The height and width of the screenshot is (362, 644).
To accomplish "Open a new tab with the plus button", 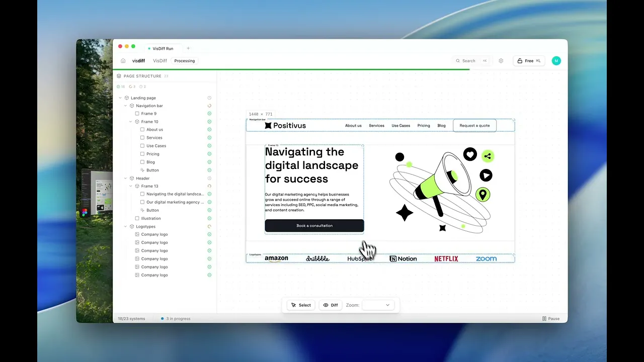I will tap(188, 48).
